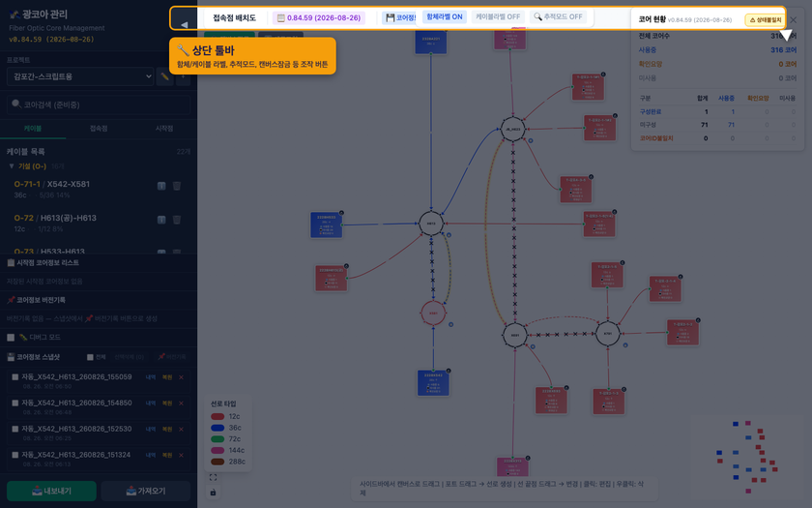Switch to the 접속점 tab
Image resolution: width=812 pixels, height=508 pixels.
(99, 129)
